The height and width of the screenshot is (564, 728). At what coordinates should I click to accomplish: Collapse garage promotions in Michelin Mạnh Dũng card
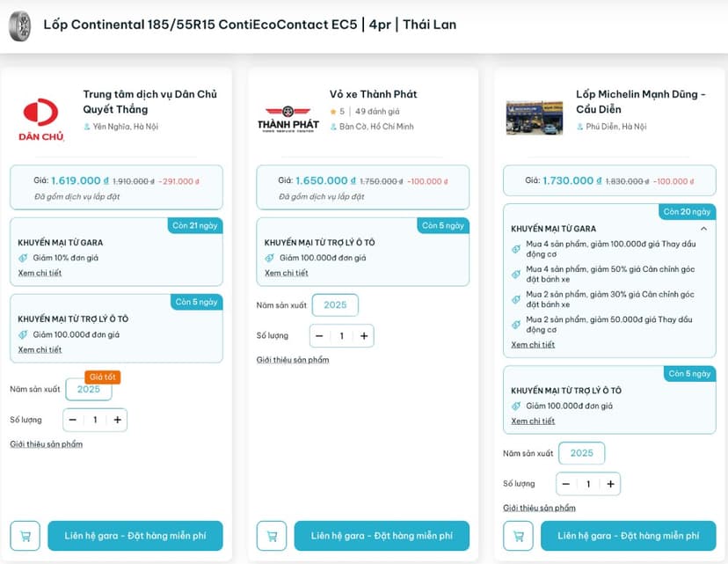(704, 229)
